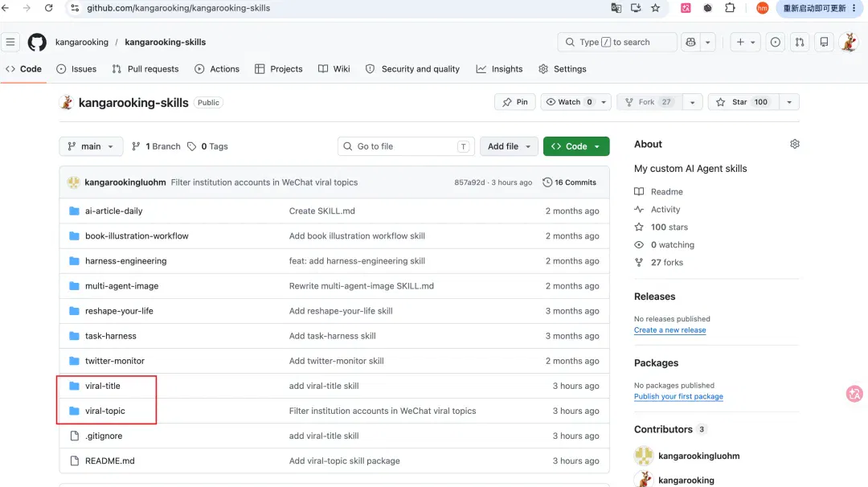Expand the Add file dropdown
This screenshot has height=487, width=868.
tap(509, 146)
